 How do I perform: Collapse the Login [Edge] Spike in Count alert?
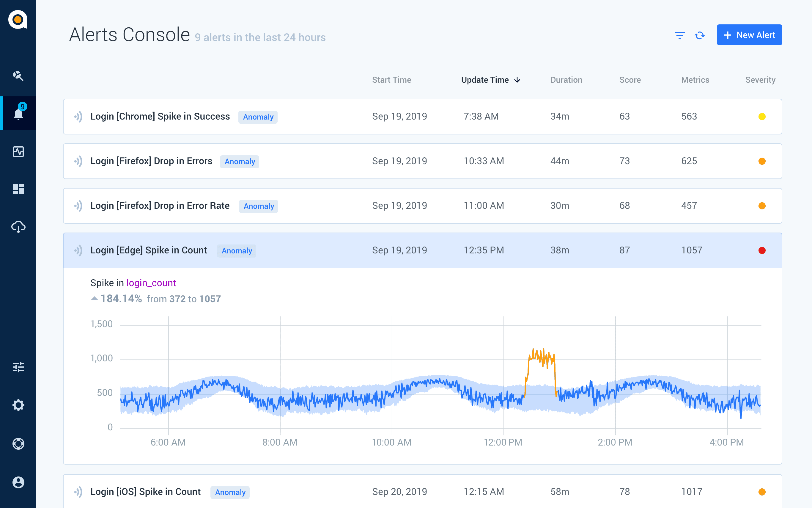[422, 250]
